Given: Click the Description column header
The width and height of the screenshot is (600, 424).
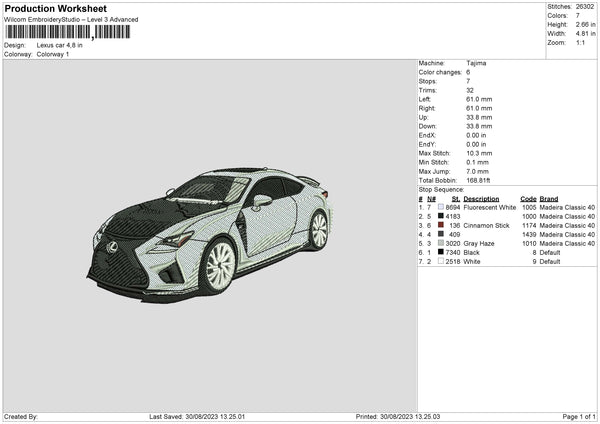Looking at the screenshot, I should click(x=481, y=198).
